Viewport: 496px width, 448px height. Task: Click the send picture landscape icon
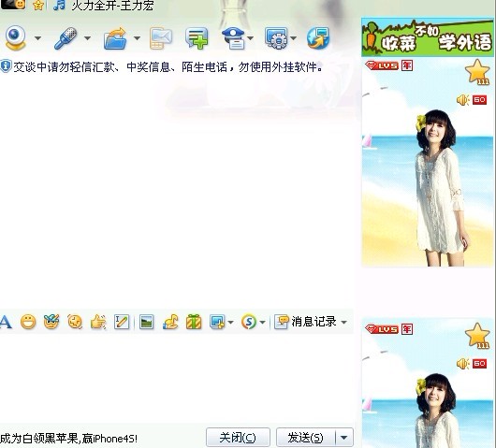pos(146,322)
